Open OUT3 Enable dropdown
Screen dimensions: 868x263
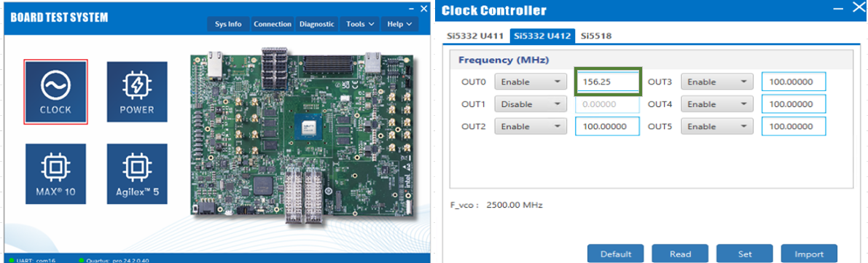717,82
